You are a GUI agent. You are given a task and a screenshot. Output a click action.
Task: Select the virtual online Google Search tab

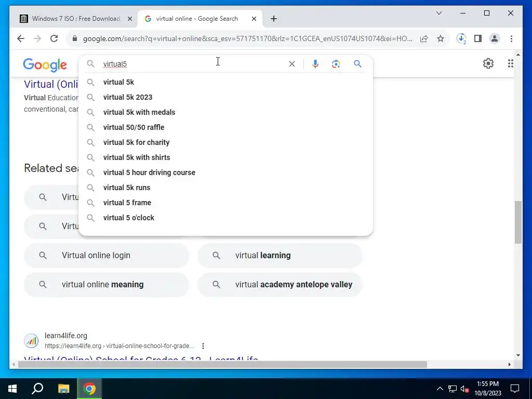[200, 19]
